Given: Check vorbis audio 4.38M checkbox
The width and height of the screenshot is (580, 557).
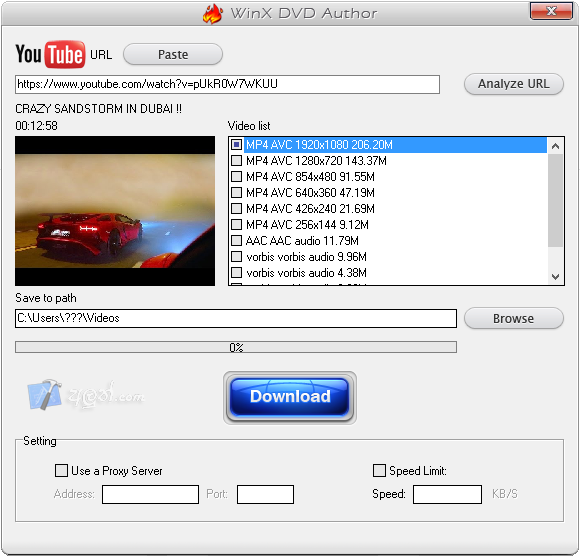Looking at the screenshot, I should point(237,273).
